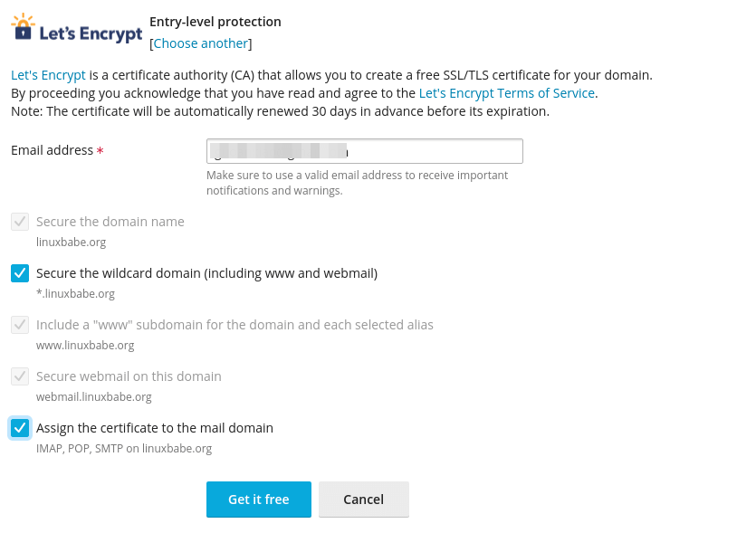Click the red required asterisk beside Email address
Screen dimensions: 756x533
tap(100, 151)
